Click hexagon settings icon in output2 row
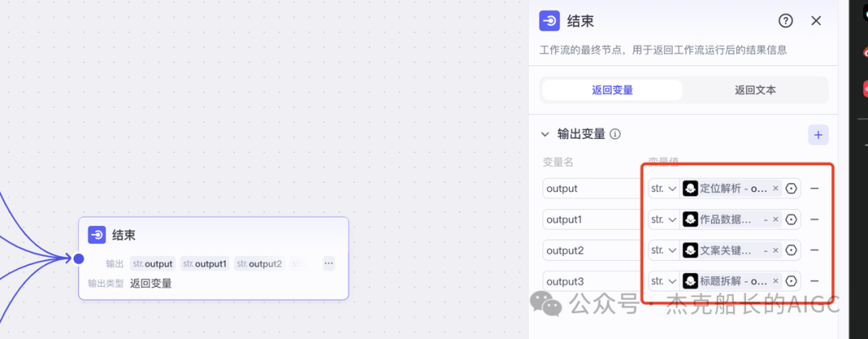 coord(792,251)
